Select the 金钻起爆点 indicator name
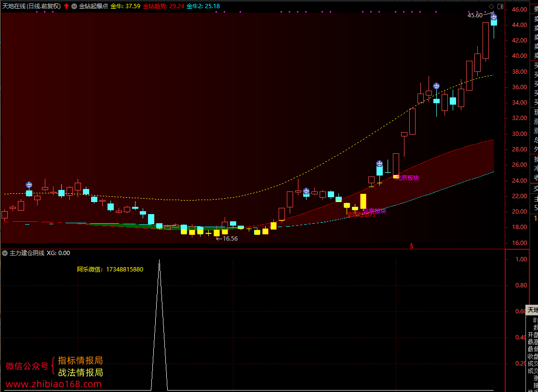This screenshot has height=392, width=538. coord(94,6)
